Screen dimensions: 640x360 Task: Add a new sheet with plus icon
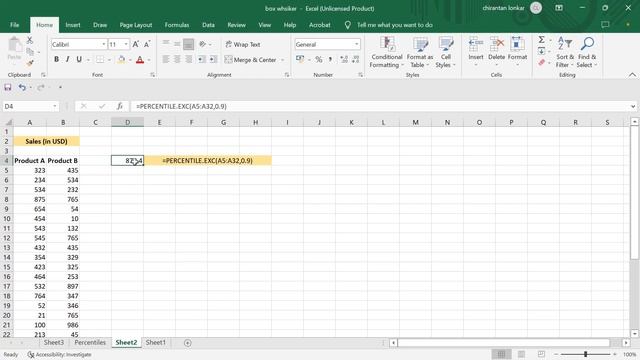point(187,343)
